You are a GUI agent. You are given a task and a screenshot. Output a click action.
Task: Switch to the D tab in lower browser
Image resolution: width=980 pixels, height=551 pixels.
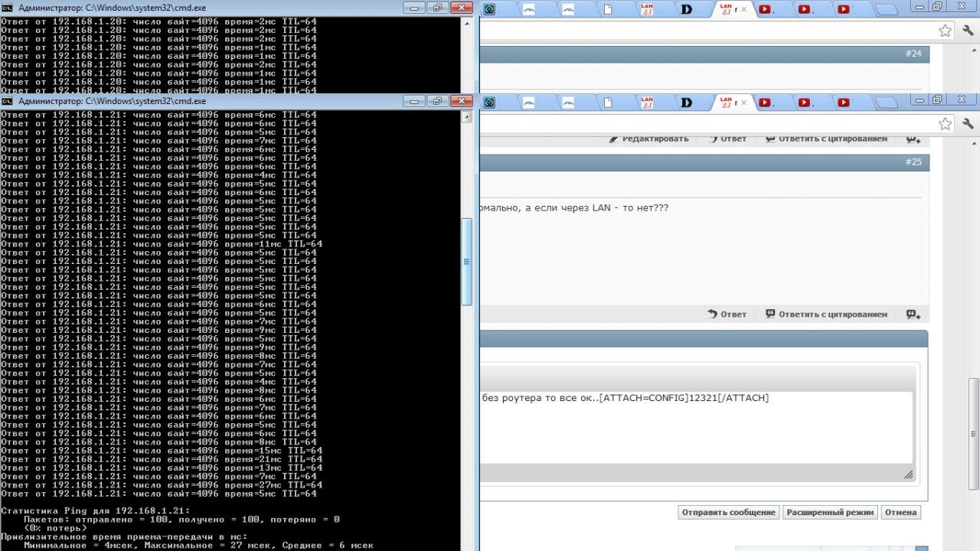pyautogui.click(x=687, y=103)
